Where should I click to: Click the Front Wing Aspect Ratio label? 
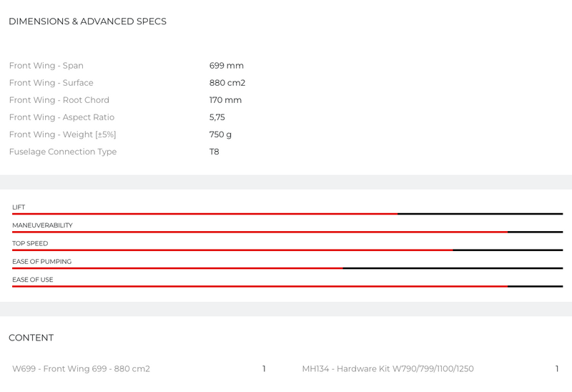pyautogui.click(x=61, y=117)
